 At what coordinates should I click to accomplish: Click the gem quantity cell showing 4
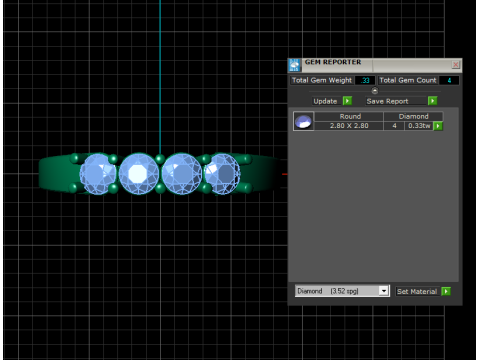coord(394,126)
